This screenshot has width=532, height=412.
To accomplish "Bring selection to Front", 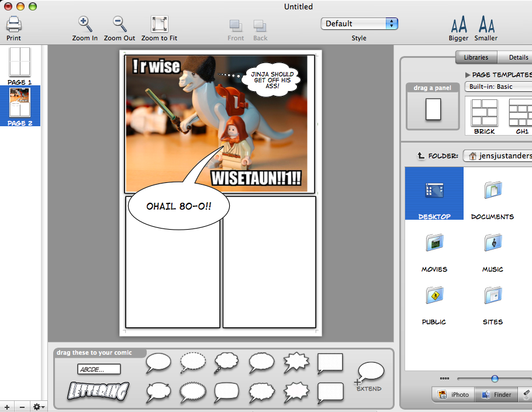I will [236, 26].
